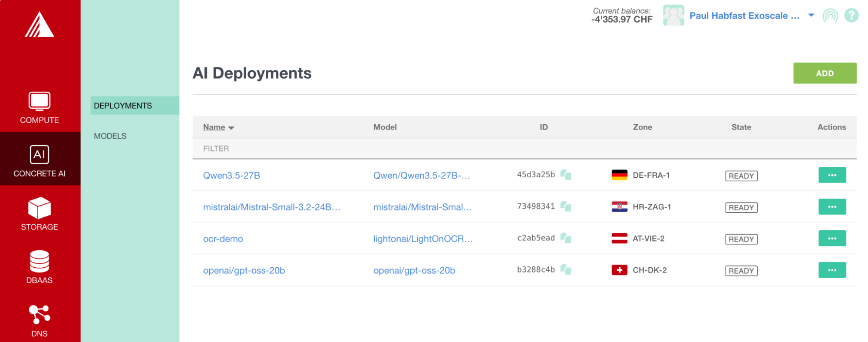Open the DBaaS section
868x342 pixels.
(x=40, y=267)
